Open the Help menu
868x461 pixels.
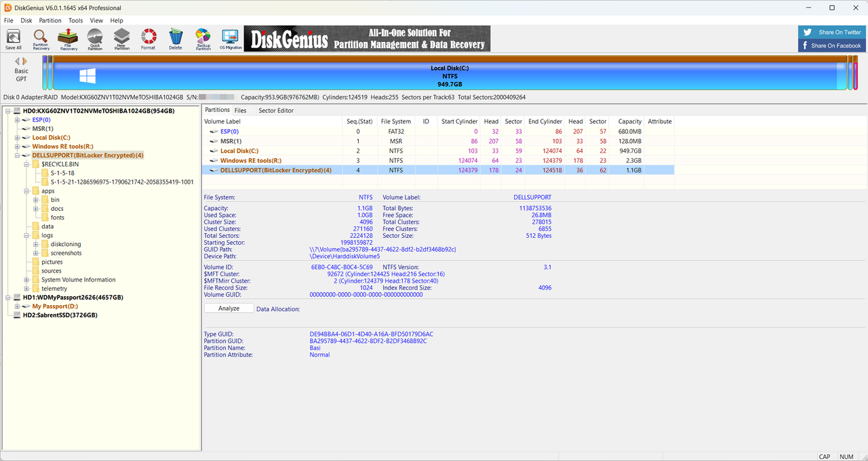(x=117, y=20)
